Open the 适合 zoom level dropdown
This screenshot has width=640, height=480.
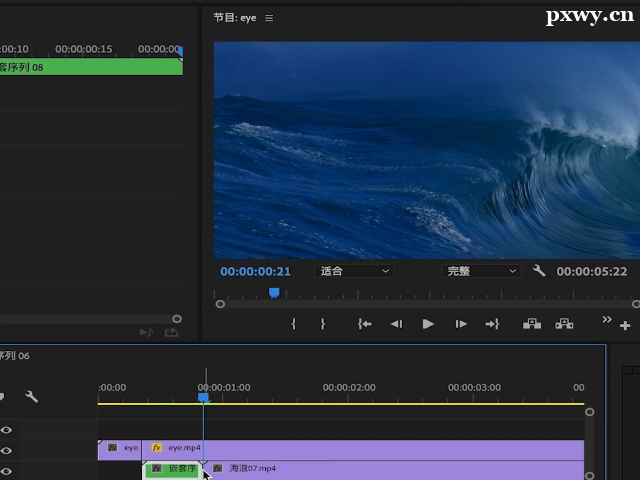(x=354, y=271)
